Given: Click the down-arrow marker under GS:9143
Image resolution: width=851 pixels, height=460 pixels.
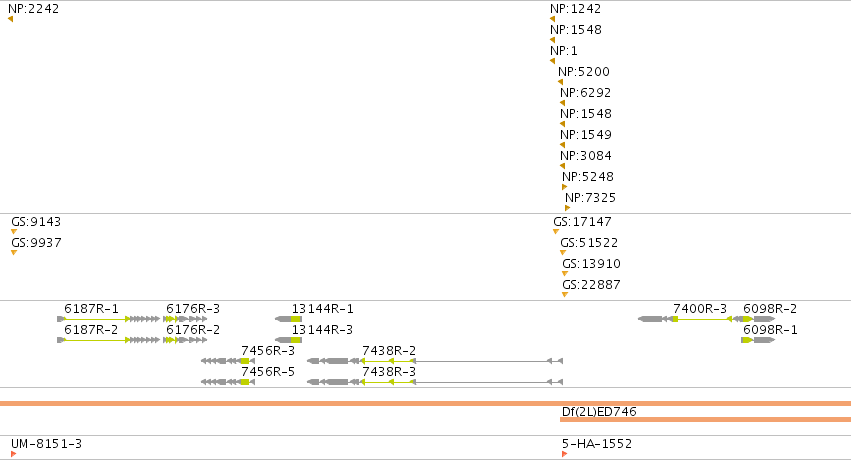Looking at the screenshot, I should click(14, 232).
